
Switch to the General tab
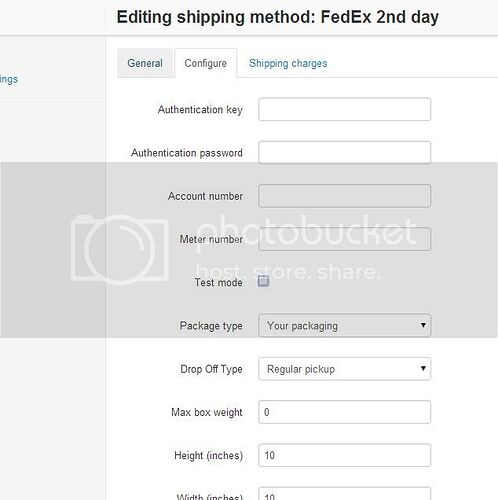pyautogui.click(x=145, y=63)
